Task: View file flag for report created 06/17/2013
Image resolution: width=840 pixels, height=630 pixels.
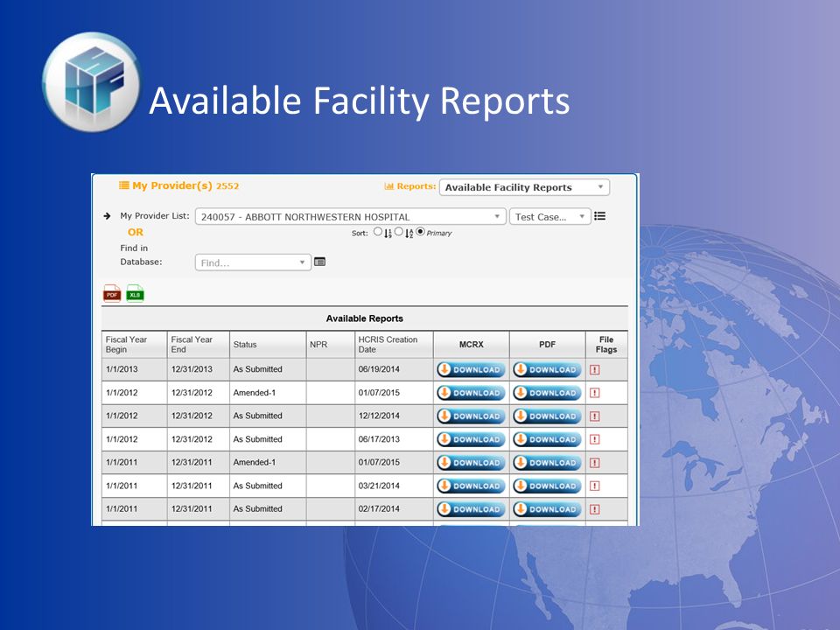Action: coord(595,439)
